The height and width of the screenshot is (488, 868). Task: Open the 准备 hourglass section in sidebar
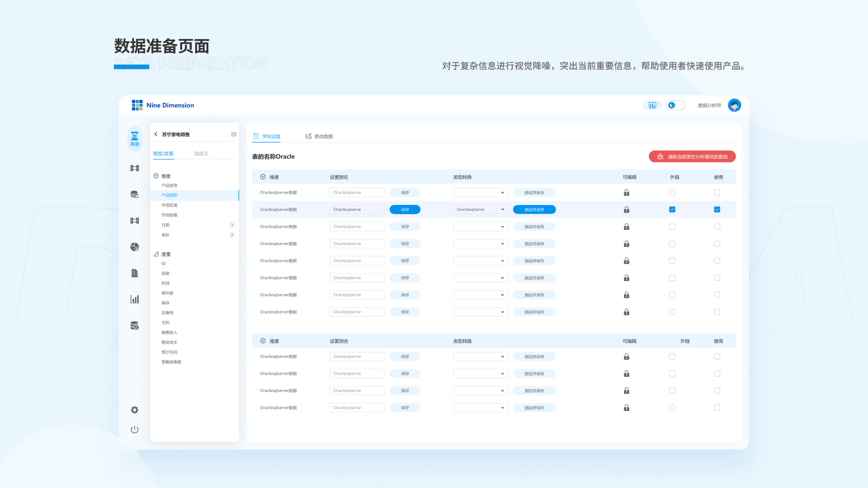pyautogui.click(x=135, y=138)
